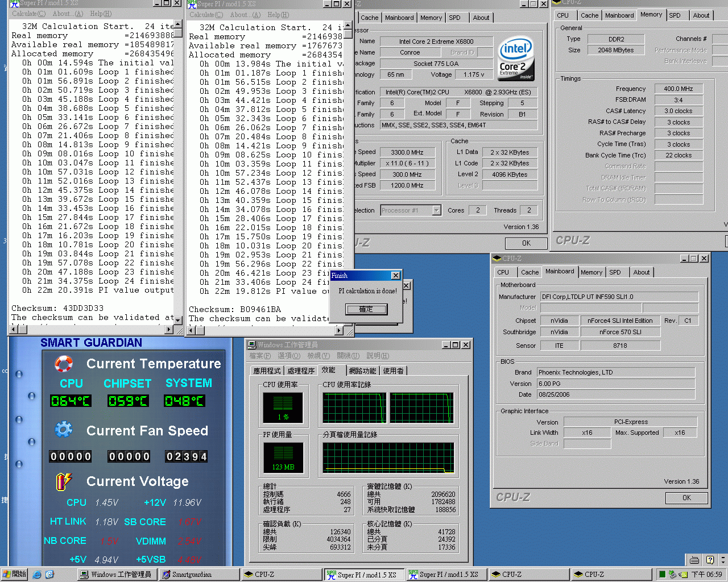
Task: Open the 網路功能 tab in Task Manager
Action: coord(362,371)
